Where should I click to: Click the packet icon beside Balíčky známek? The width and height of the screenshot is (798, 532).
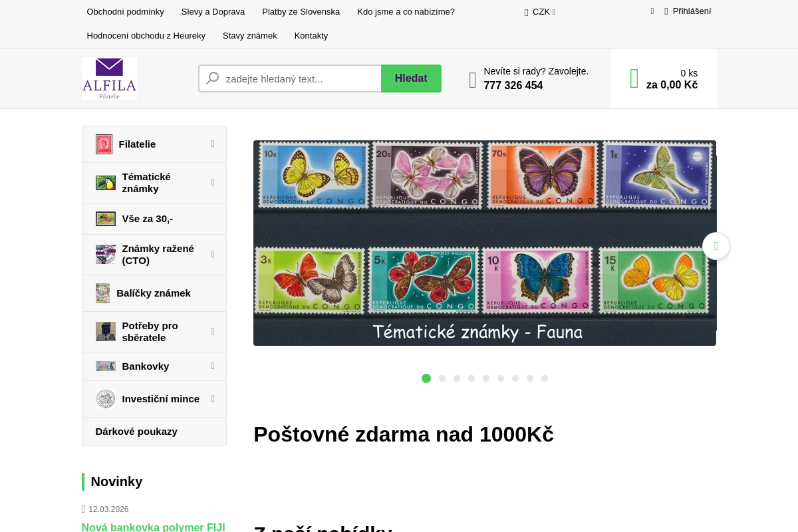tap(102, 293)
